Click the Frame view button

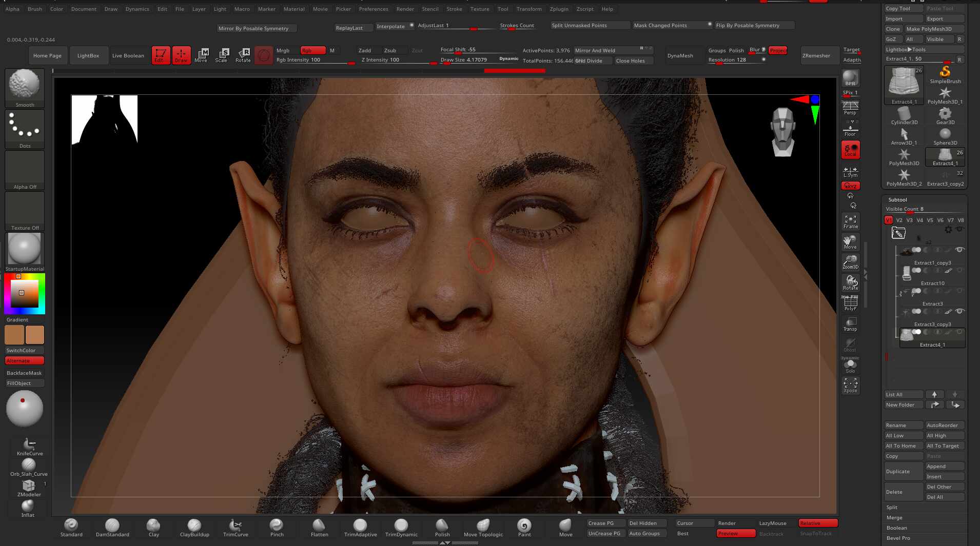(850, 222)
